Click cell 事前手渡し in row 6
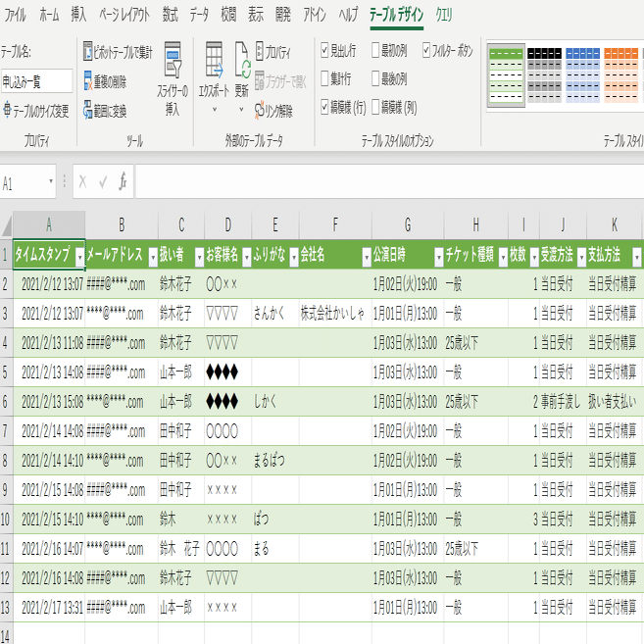 tap(563, 402)
